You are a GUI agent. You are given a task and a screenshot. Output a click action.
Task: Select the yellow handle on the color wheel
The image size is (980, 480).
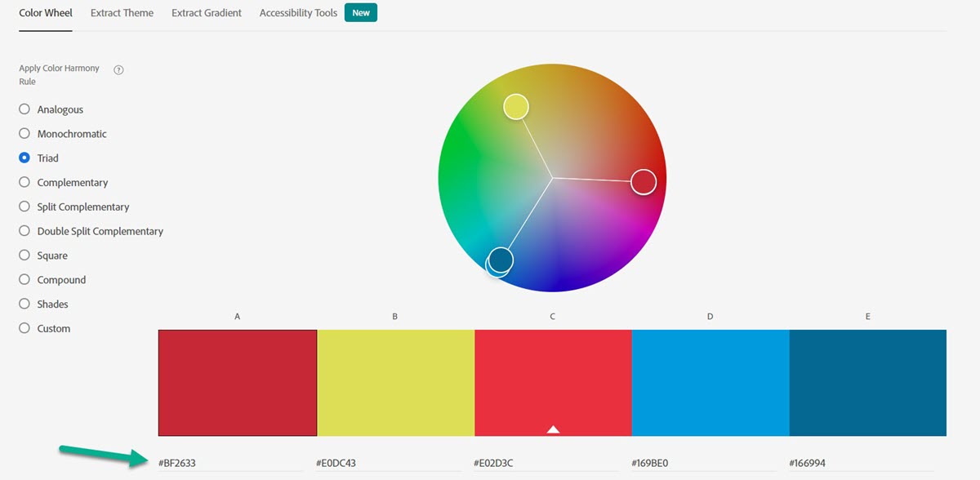(x=516, y=106)
